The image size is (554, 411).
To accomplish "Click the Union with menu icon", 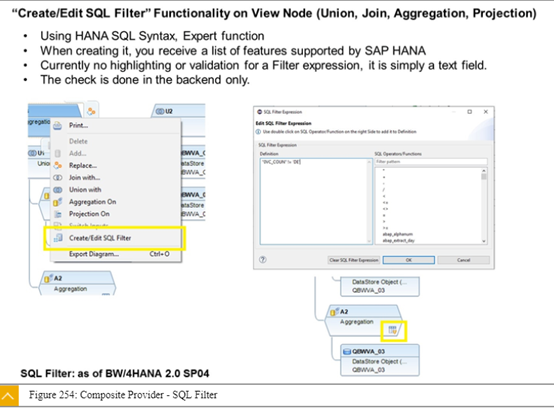I will click(58, 190).
